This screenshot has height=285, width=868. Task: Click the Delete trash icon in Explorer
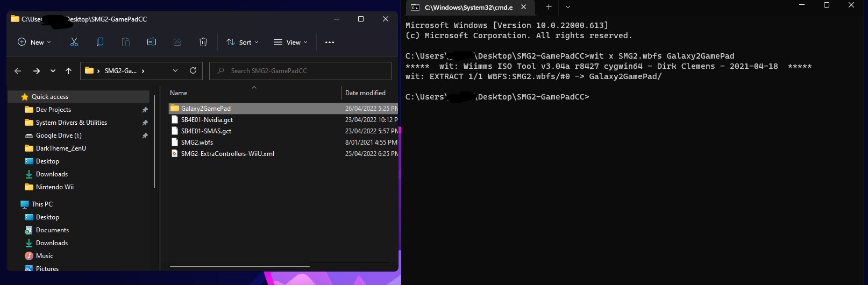(203, 42)
